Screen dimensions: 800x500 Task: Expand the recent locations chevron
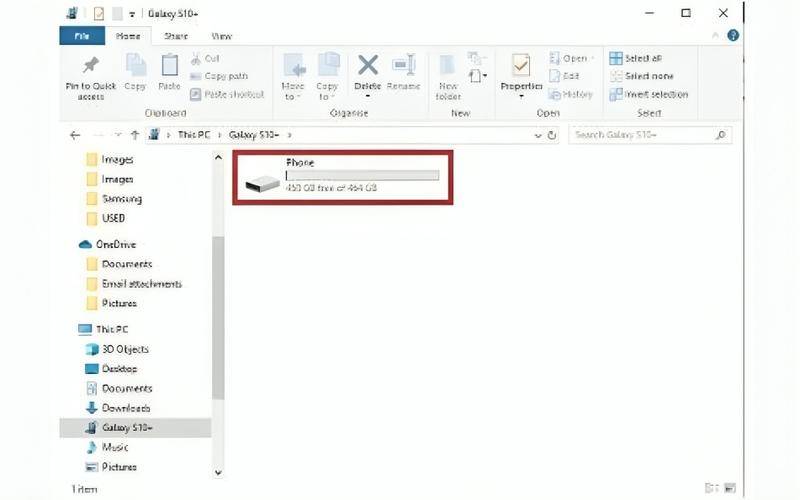[x=117, y=135]
